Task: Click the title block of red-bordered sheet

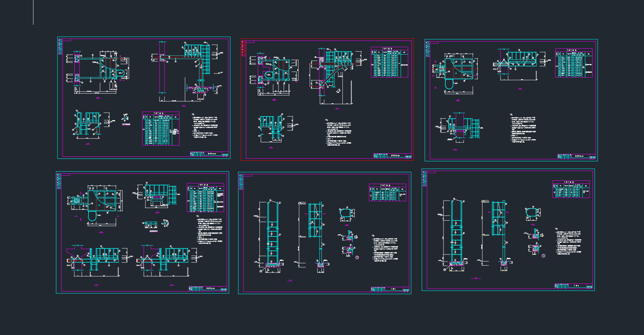Action: pyautogui.click(x=392, y=156)
